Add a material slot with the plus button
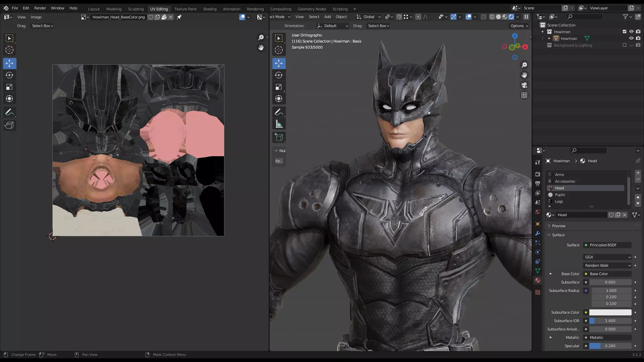This screenshot has width=644, height=362. click(638, 173)
